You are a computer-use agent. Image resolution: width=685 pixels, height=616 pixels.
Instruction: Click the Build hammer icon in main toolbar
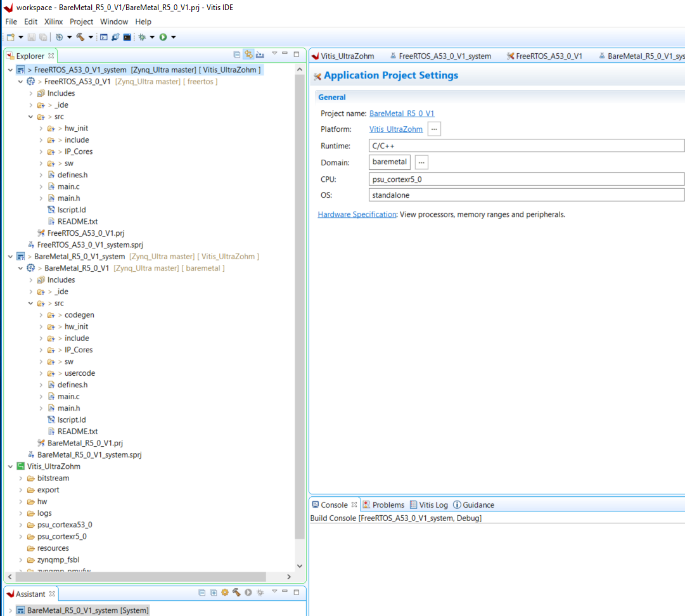[x=80, y=37]
